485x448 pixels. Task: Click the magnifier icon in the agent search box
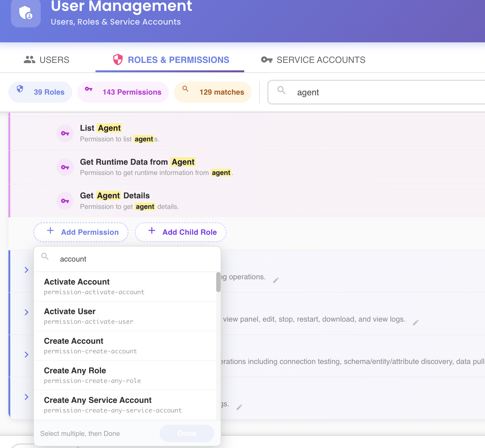(x=282, y=90)
